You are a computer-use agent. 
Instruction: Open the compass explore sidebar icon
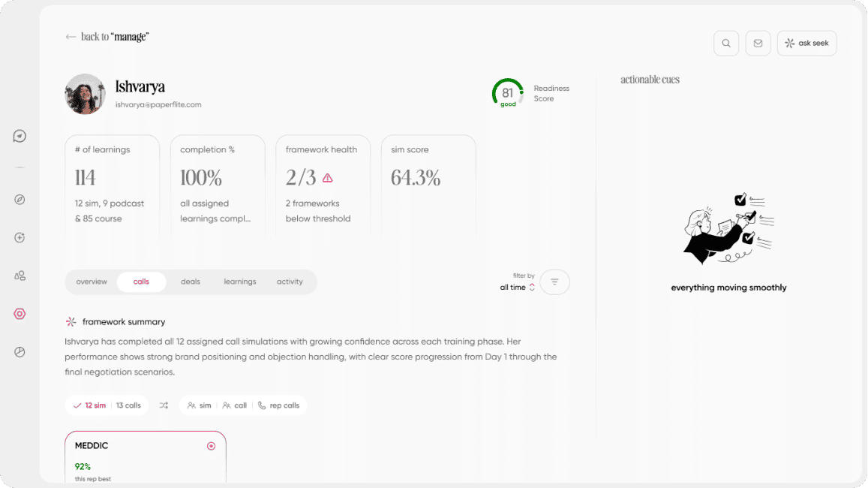(x=20, y=200)
